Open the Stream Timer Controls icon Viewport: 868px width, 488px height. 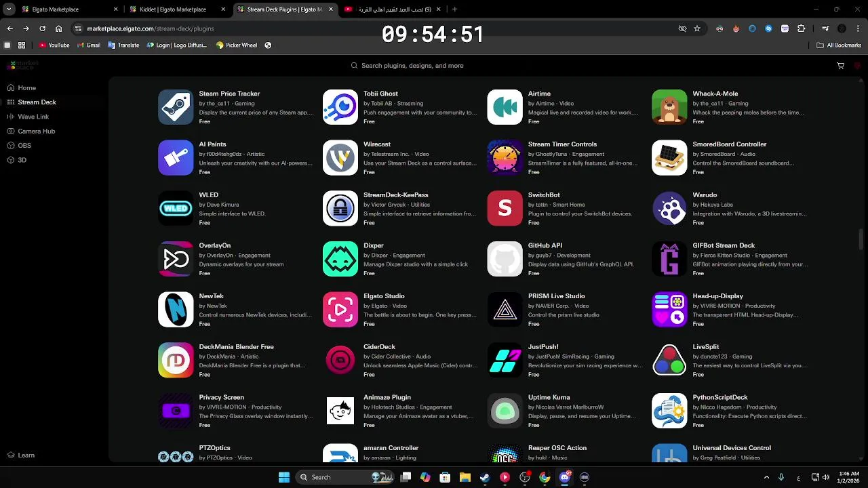[505, 158]
